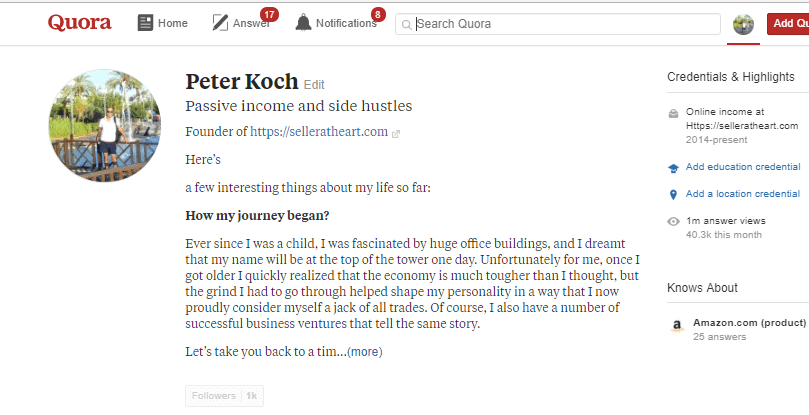The width and height of the screenshot is (809, 415).
Task: Click the Amazon logo topic icon
Action: (677, 326)
